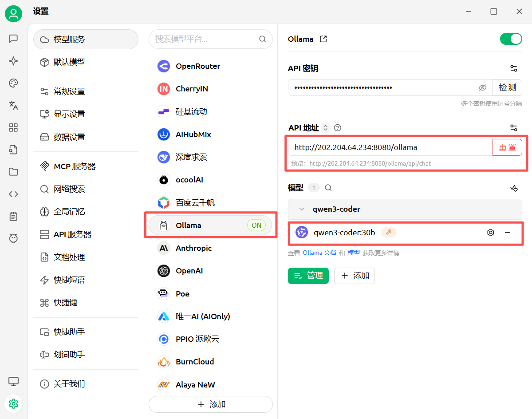
Task: Click the 搜索模型平台 search field
Action: pos(204,39)
